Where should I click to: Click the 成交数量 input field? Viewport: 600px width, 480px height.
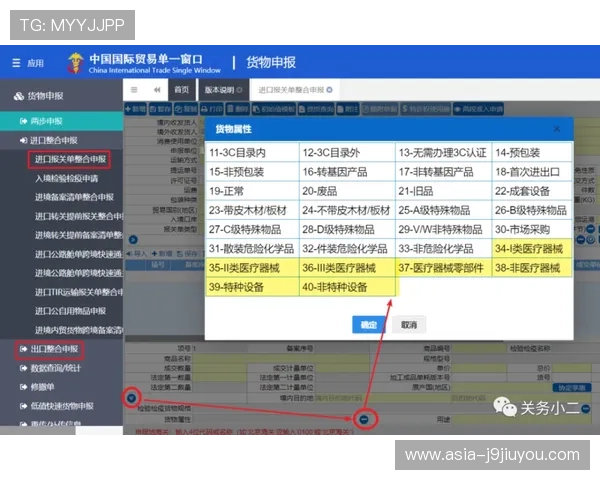[220, 368]
